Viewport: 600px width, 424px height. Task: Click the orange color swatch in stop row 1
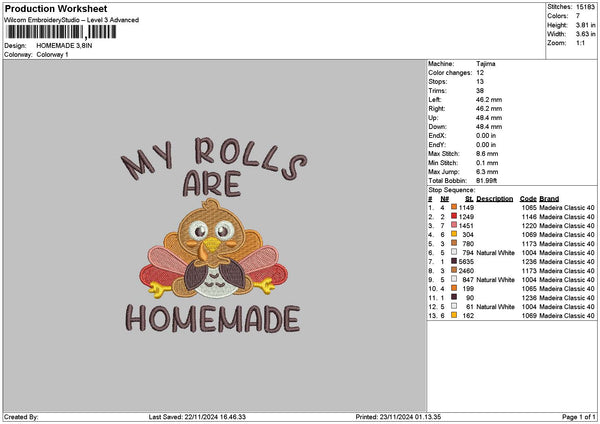click(454, 207)
